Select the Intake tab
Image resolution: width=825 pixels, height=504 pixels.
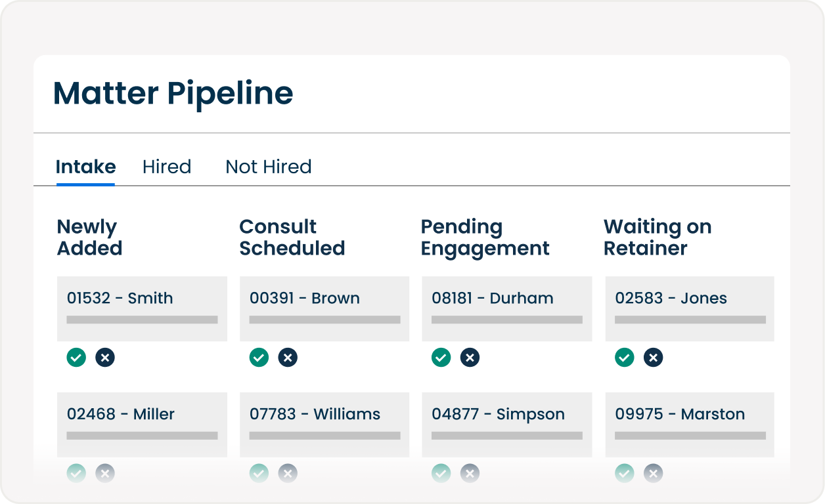coord(86,167)
